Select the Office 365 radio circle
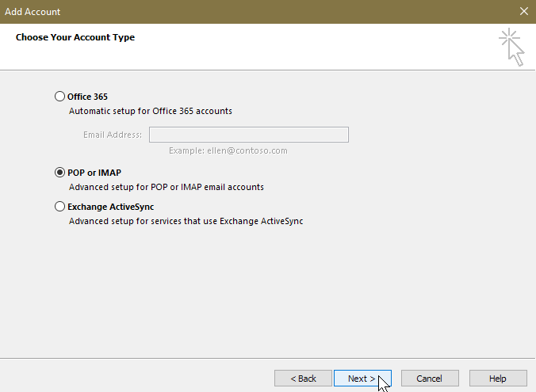This screenshot has height=392, width=536. [60, 97]
